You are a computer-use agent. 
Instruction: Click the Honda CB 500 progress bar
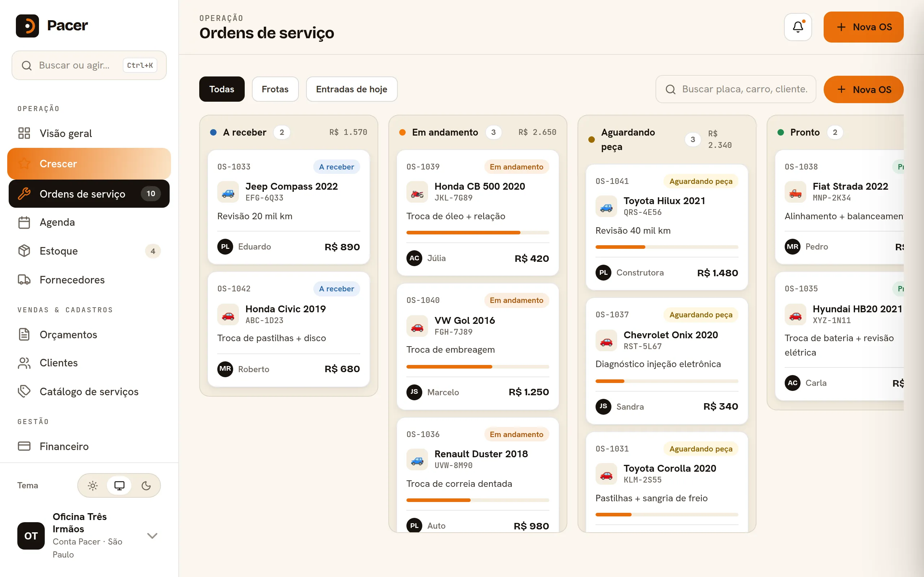point(478,232)
